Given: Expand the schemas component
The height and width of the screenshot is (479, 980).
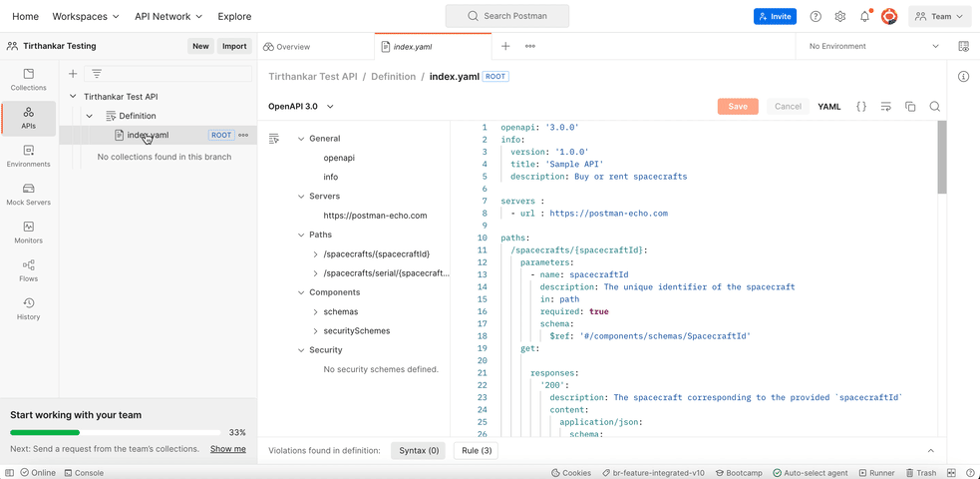Looking at the screenshot, I should click(315, 311).
